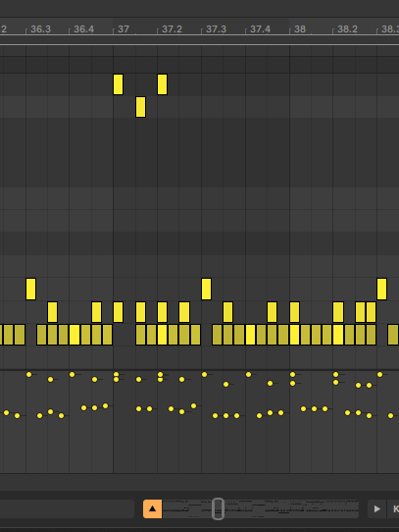
Task: Select the upper-row note starting at 37.3
Action: 207,290
